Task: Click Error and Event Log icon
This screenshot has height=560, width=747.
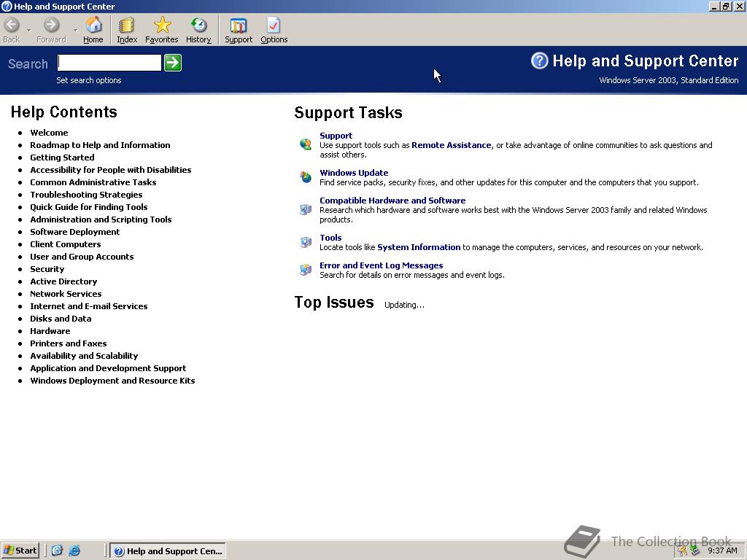Action: tap(306, 270)
